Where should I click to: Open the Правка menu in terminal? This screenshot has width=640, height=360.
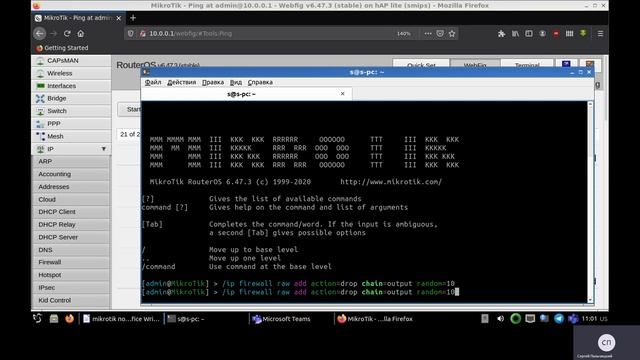click(213, 82)
